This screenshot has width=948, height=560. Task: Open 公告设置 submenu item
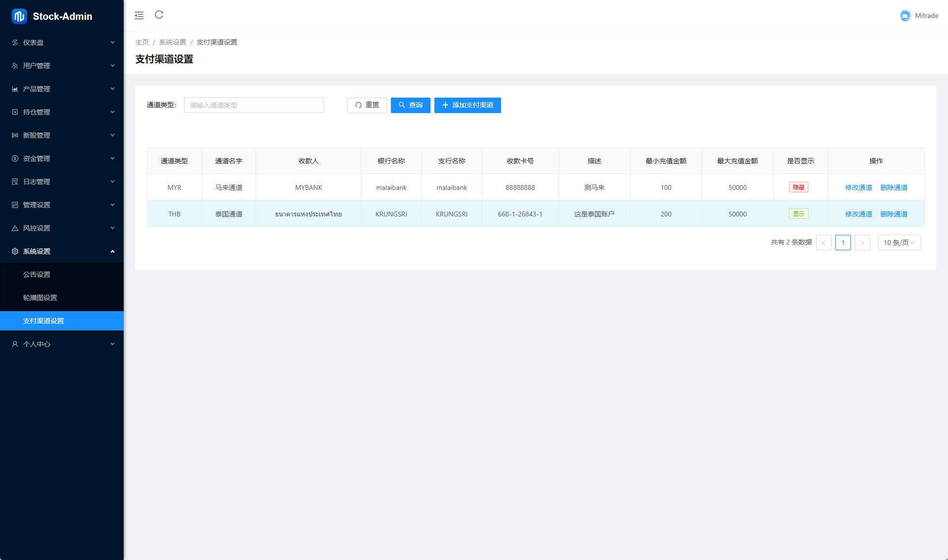[37, 274]
